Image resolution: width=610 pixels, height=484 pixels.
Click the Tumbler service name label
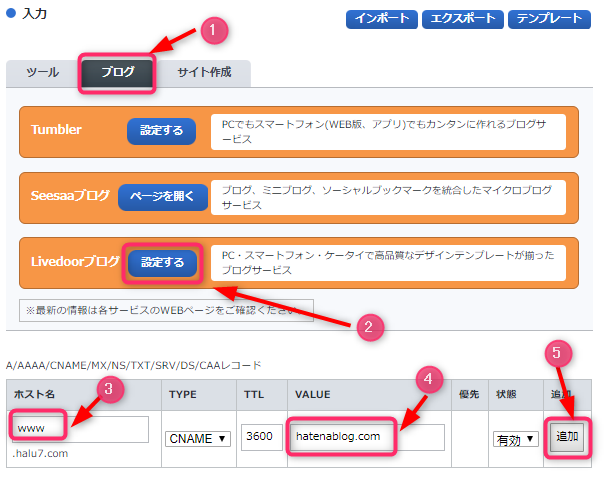point(56,130)
